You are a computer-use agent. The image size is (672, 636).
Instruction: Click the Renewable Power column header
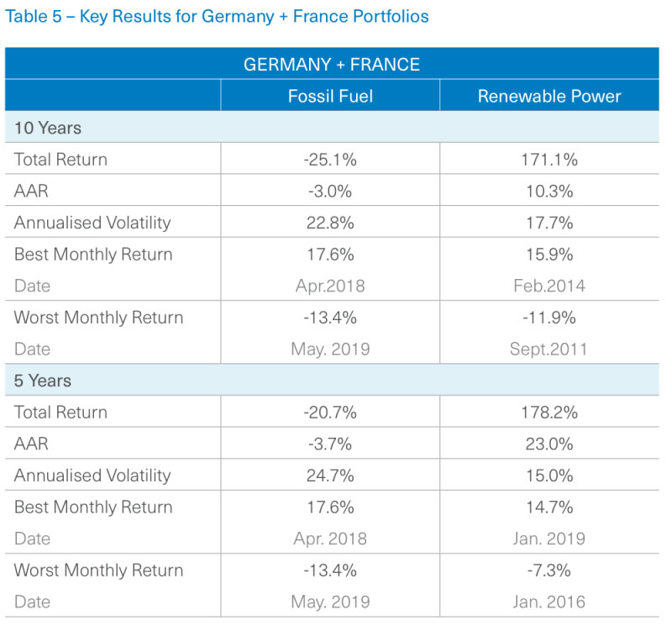(549, 96)
